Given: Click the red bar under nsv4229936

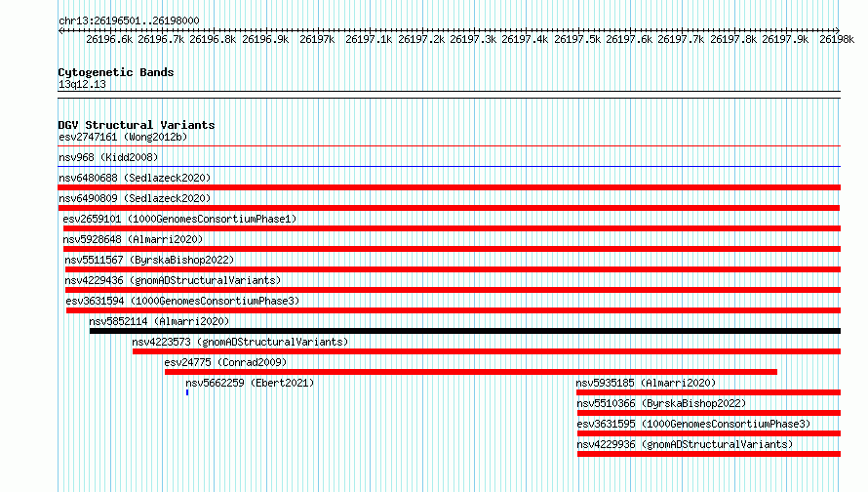Looking at the screenshot, I should pyautogui.click(x=709, y=454).
